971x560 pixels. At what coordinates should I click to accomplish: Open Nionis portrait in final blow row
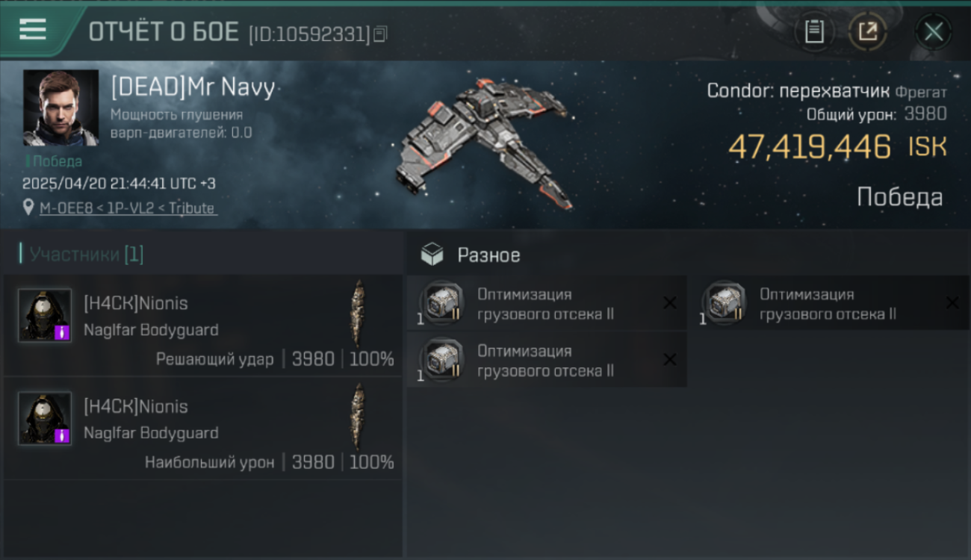pyautogui.click(x=45, y=315)
